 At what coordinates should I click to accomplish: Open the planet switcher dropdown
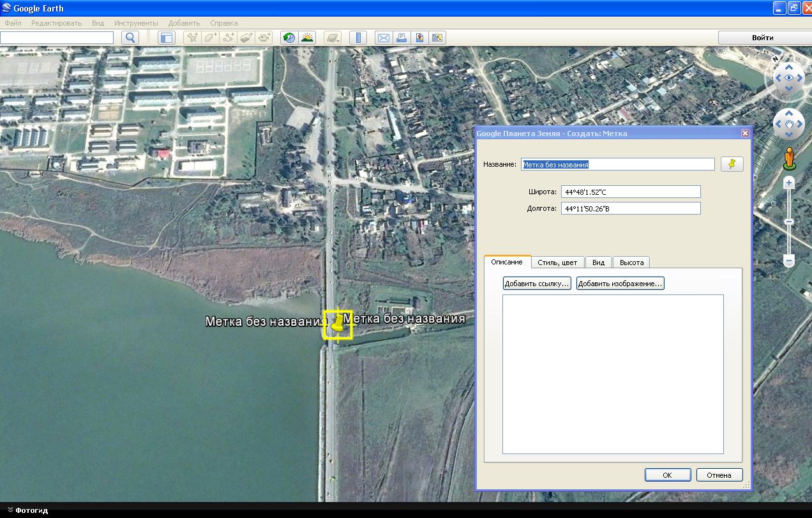click(x=333, y=38)
